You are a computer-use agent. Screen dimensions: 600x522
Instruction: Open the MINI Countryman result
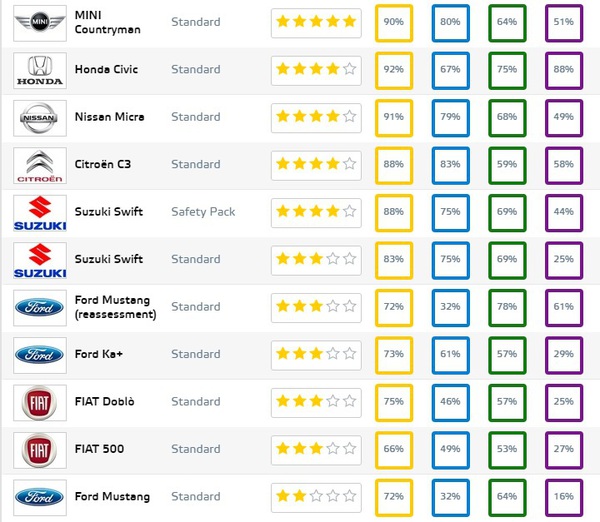[x=108, y=22]
